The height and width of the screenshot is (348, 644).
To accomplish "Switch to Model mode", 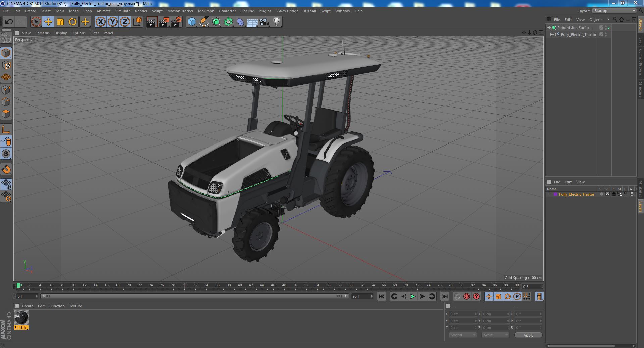I will pyautogui.click(x=6, y=53).
